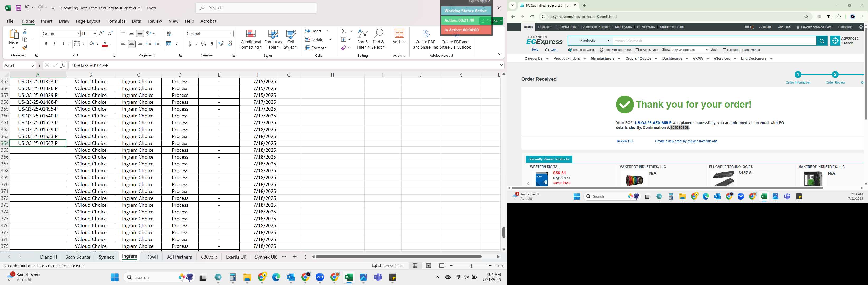Open Any Warehouse dropdown
Screen dimensions: 868x285
tap(690, 50)
